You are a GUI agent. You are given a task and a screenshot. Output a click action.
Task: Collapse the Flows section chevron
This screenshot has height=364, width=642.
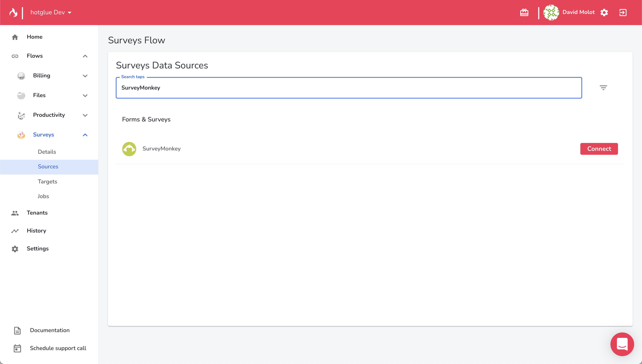(x=85, y=56)
